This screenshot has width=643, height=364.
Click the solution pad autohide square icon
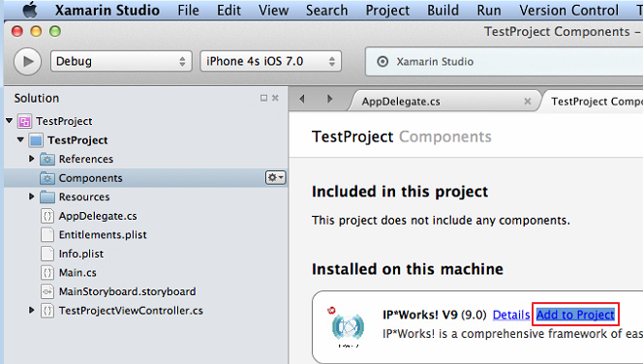click(x=263, y=98)
